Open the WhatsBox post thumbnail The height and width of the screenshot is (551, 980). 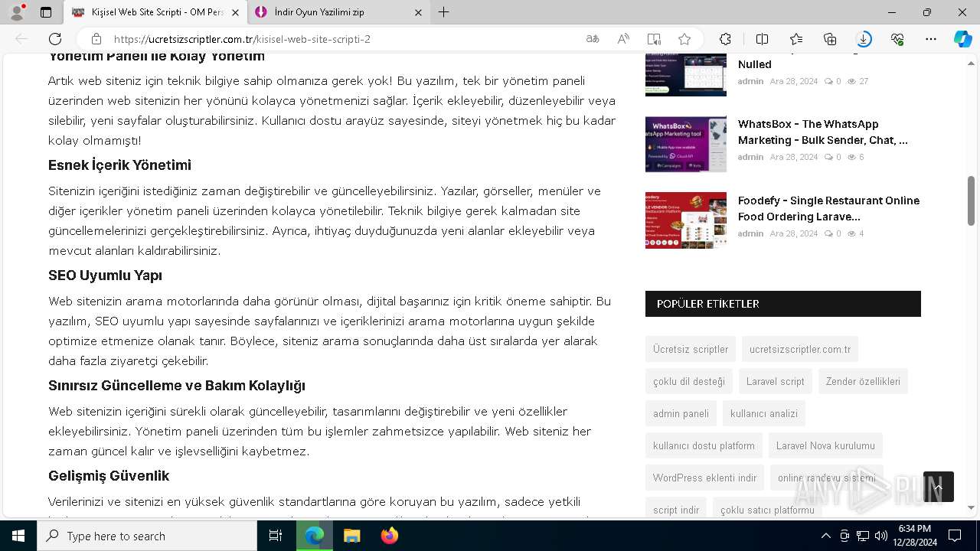point(686,144)
